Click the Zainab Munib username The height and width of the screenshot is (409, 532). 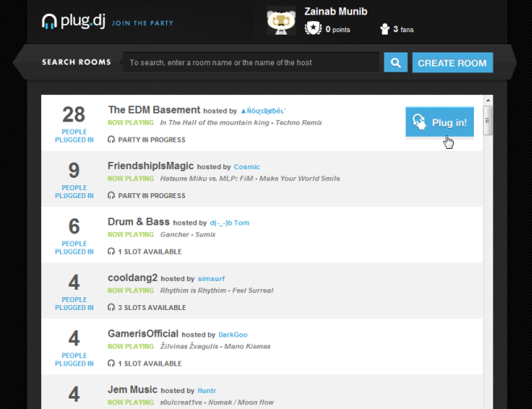[336, 11]
